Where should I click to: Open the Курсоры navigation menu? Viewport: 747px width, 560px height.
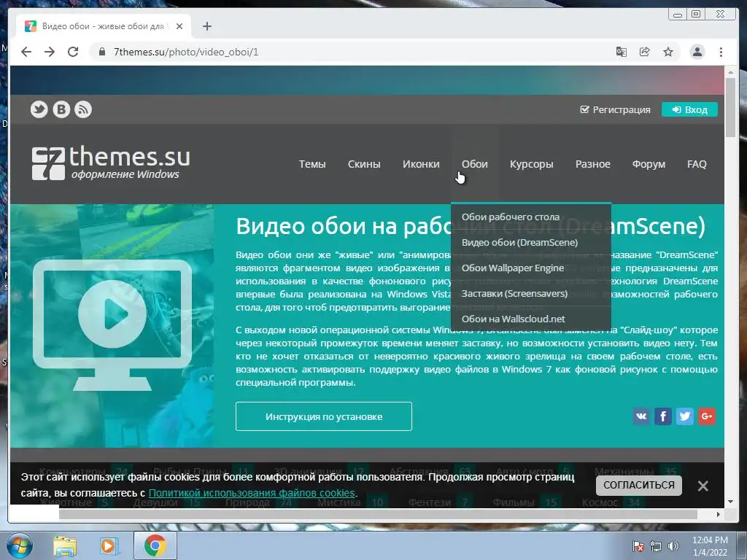point(531,164)
